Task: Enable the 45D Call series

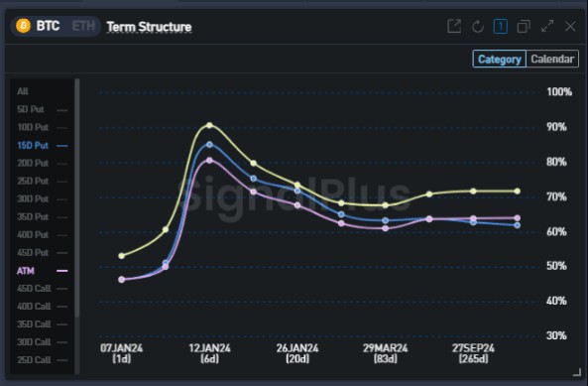Action: click(x=42, y=288)
